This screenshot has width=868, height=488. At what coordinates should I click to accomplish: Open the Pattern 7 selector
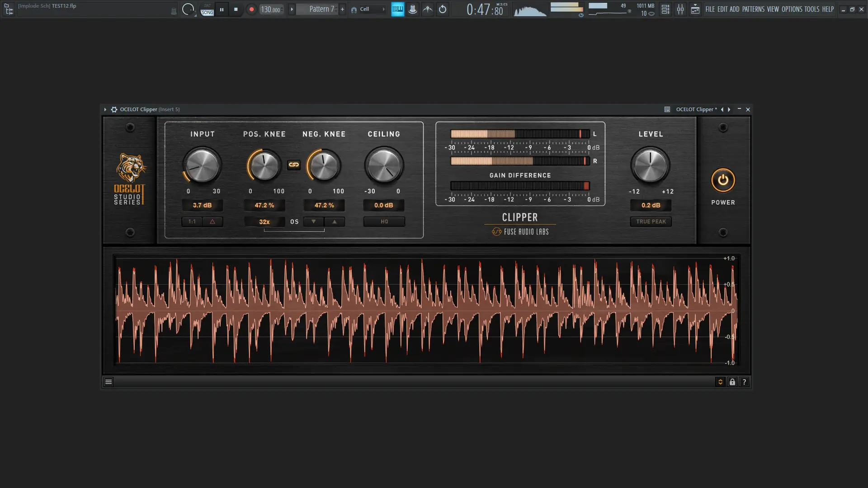(321, 9)
